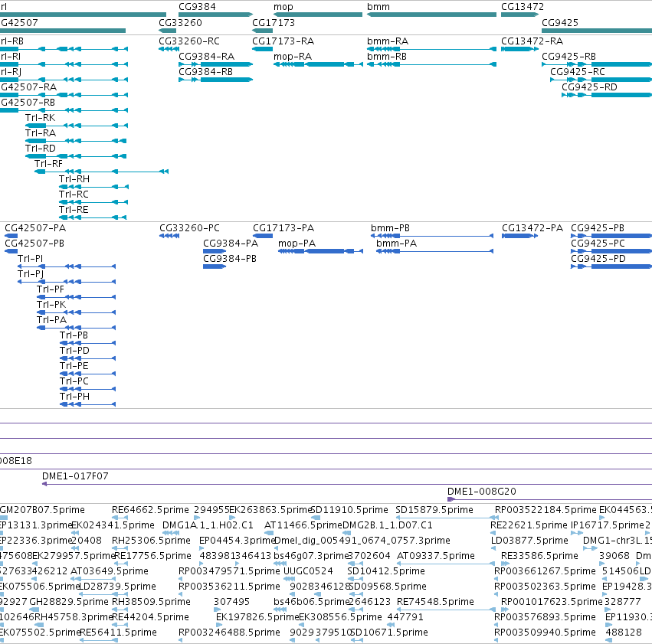
Task: Open protein label CG9425-PD
Action: 598,259
